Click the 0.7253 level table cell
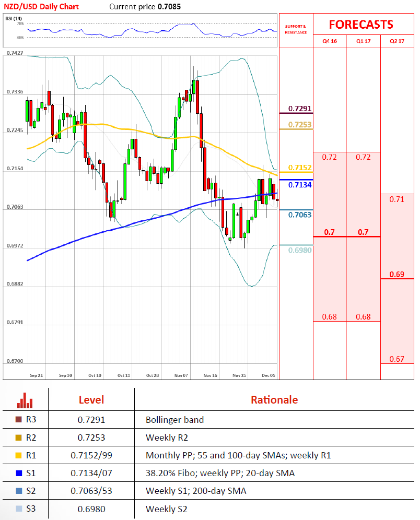The width and height of the screenshot is (420, 520). pyautogui.click(x=91, y=438)
